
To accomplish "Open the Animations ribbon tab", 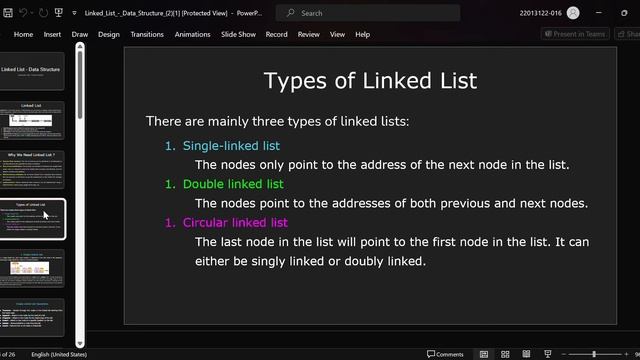I will point(192,35).
